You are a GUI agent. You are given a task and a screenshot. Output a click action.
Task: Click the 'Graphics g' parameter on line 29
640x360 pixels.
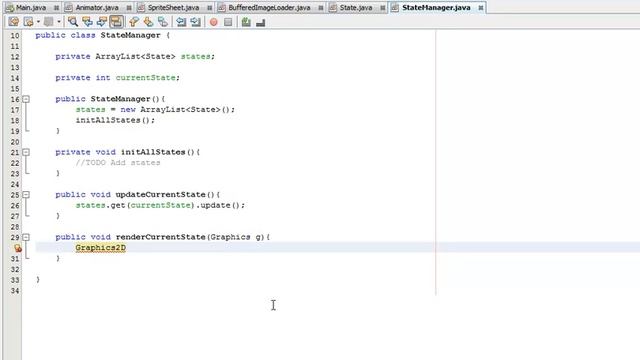[x=237, y=237]
